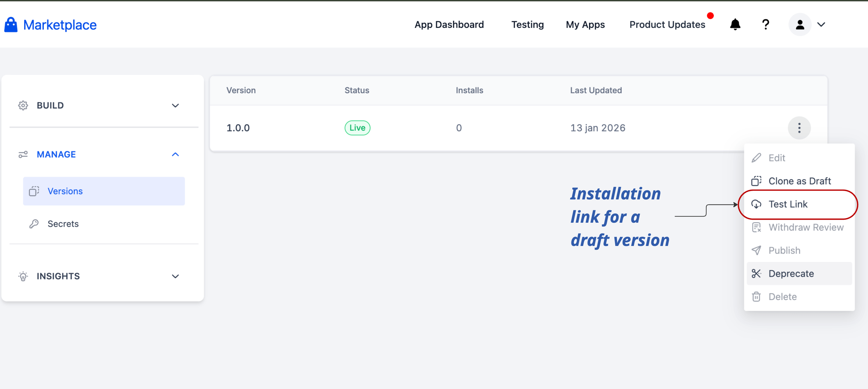
Task: Click the Live status badge
Action: coord(357,128)
